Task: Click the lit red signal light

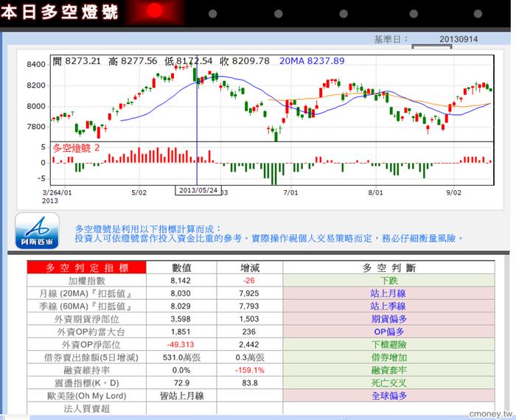Action: pyautogui.click(x=155, y=10)
